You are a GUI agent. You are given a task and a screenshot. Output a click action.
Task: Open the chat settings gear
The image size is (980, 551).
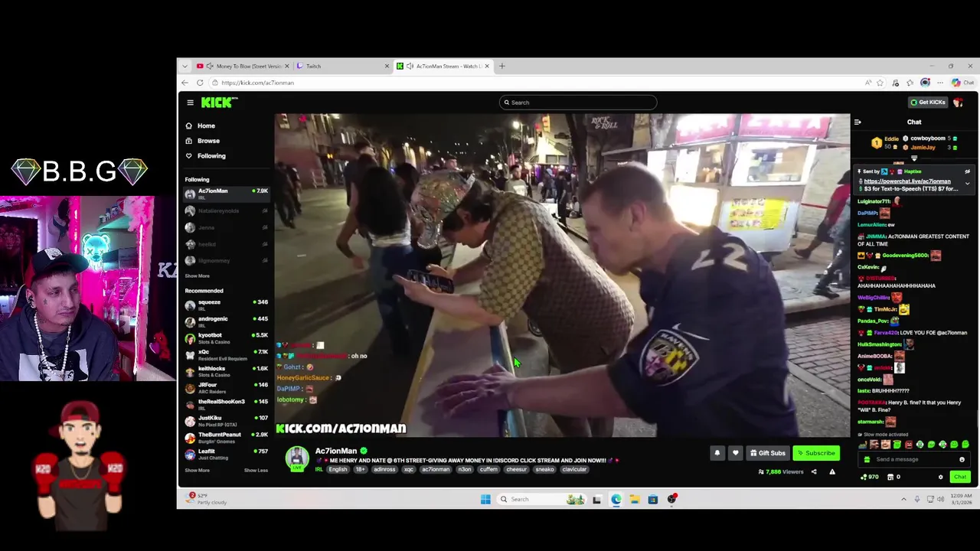(940, 477)
